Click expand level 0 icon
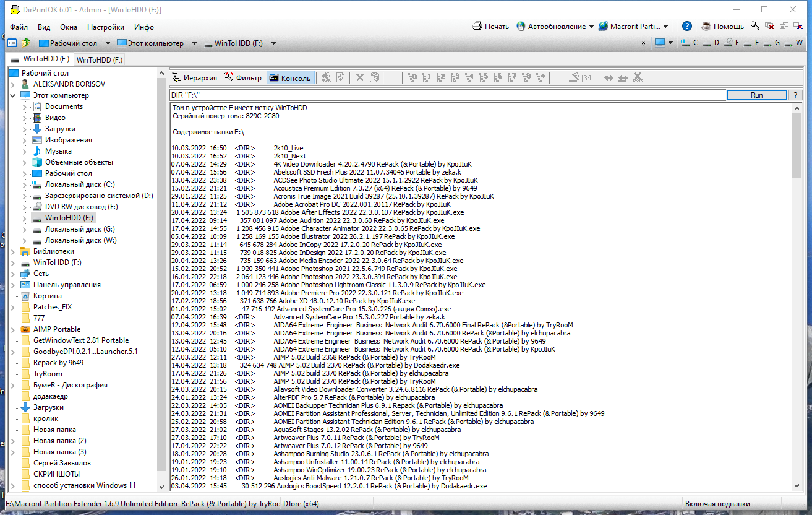Screen dimensions: 812x515 pos(412,78)
